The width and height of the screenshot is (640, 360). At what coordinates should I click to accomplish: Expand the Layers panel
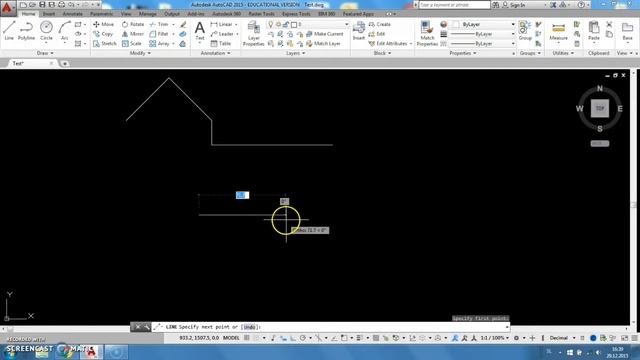pos(296,53)
